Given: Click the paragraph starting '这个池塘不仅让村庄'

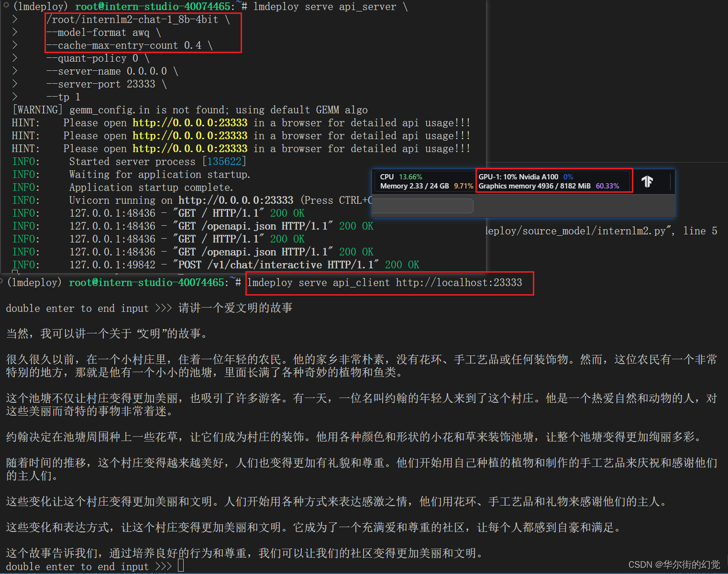Looking at the screenshot, I should pos(362,405).
